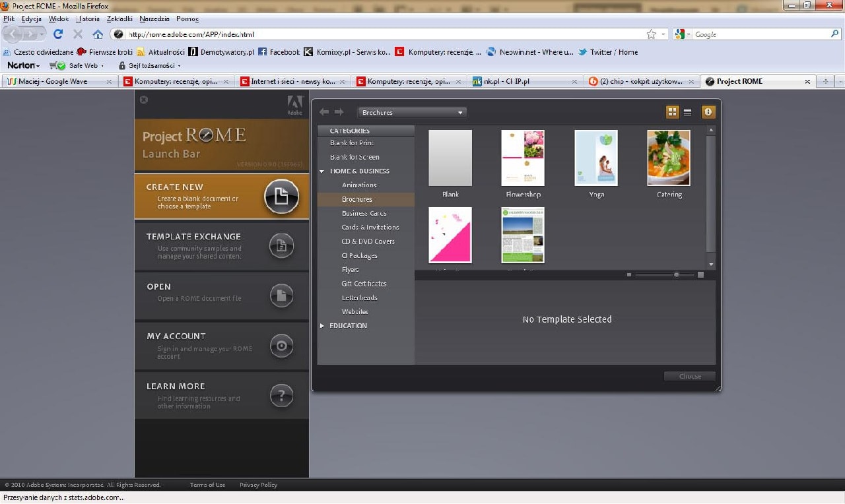
Task: Select Blank for Print category
Action: 351,143
